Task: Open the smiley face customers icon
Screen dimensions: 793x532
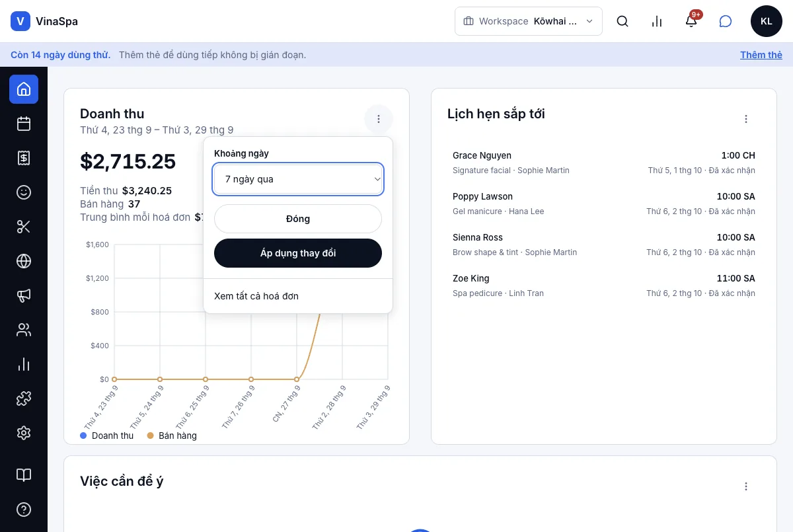Action: (x=24, y=192)
